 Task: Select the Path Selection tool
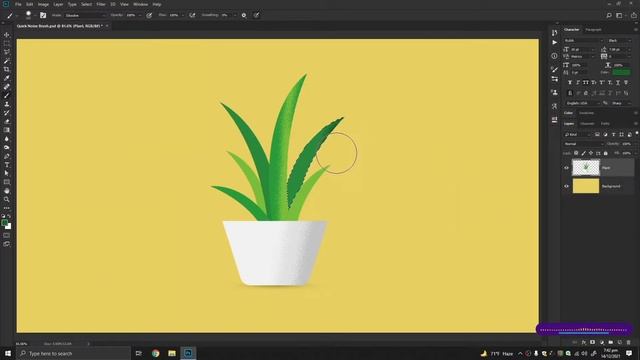click(7, 173)
